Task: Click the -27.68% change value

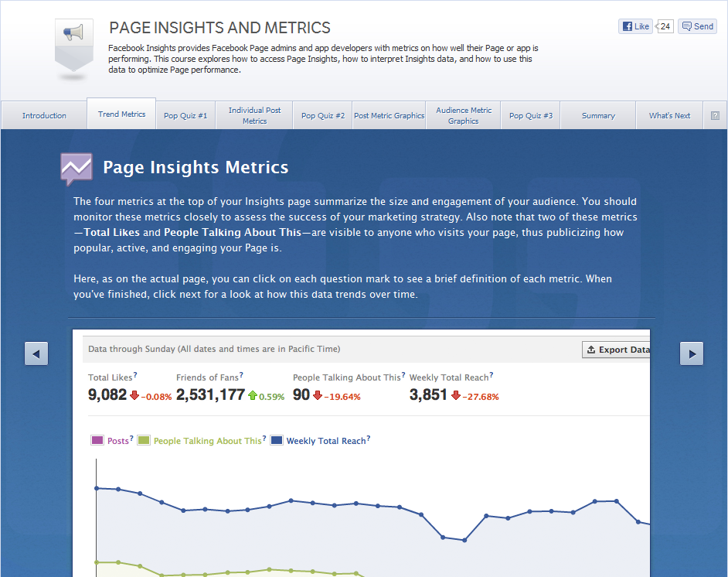Action: [x=481, y=397]
